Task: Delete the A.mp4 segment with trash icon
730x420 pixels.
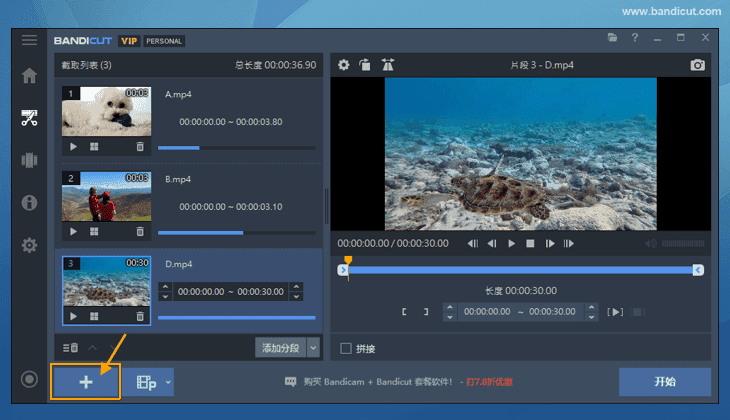Action: point(140,146)
